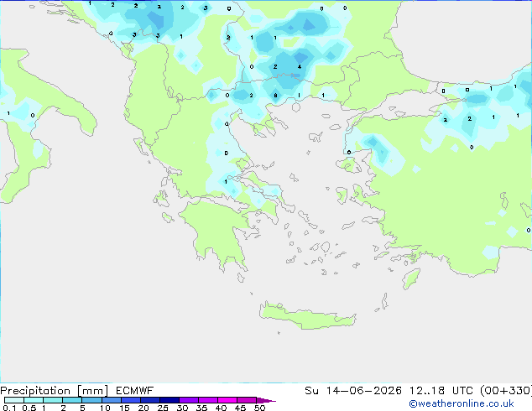
Task: Click the '12..18 UTC' time range
Action: (441, 391)
